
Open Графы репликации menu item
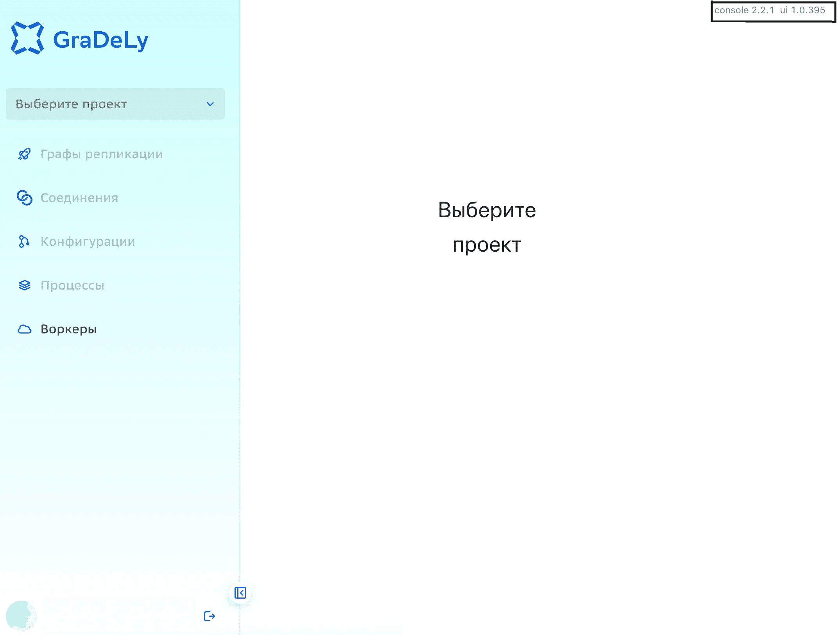pos(102,154)
